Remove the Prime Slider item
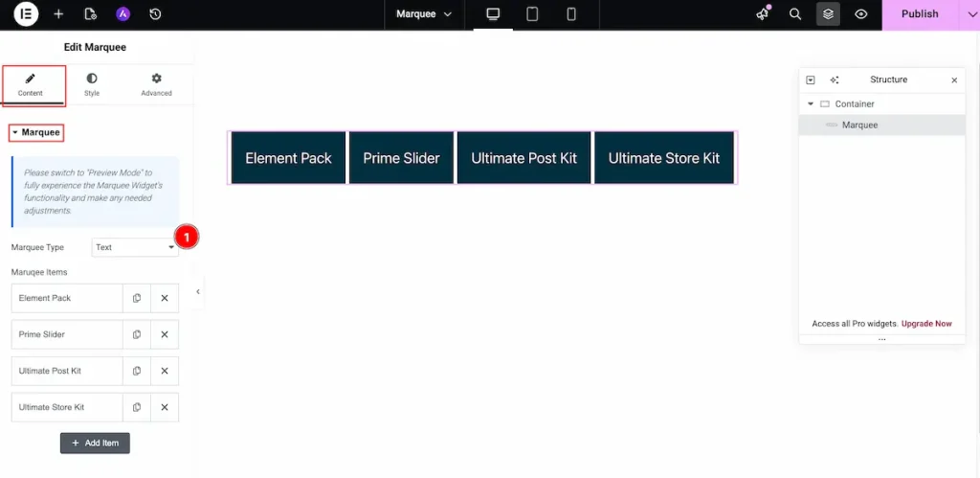 coord(165,334)
